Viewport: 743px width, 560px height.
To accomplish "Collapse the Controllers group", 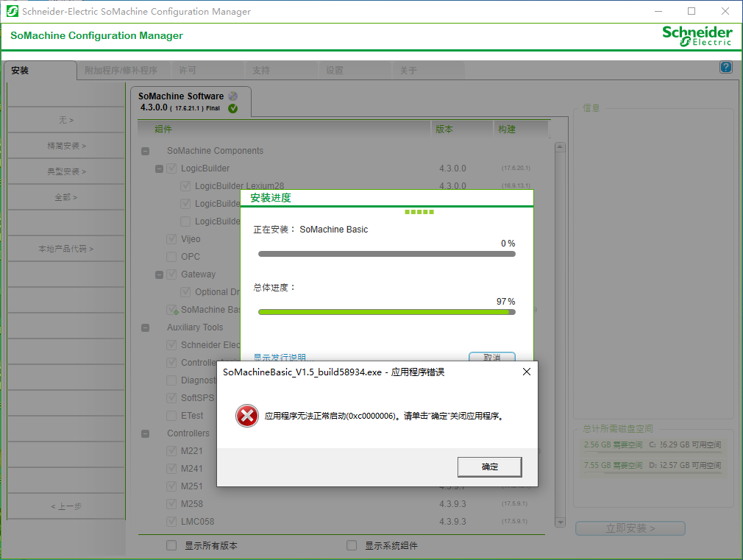I will pos(145,433).
